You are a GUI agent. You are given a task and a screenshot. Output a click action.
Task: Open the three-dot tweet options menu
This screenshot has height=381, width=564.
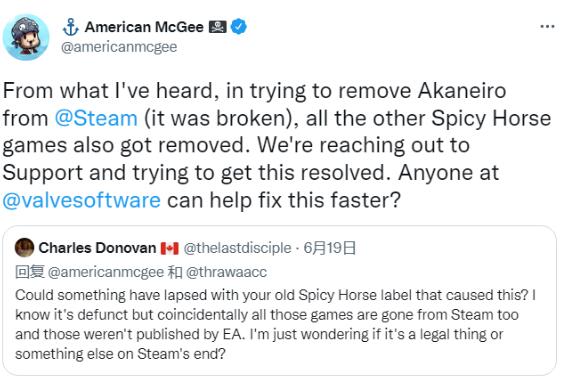tap(547, 26)
